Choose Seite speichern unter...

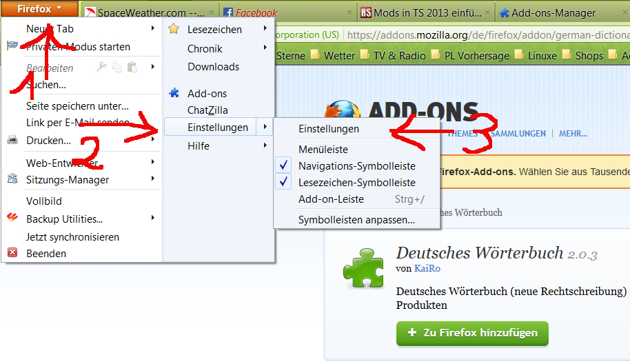(78, 106)
